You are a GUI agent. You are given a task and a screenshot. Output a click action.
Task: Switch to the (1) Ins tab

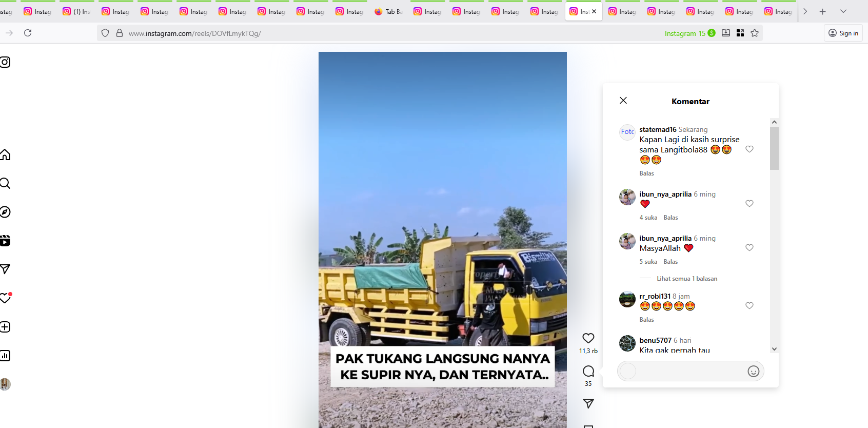[76, 11]
